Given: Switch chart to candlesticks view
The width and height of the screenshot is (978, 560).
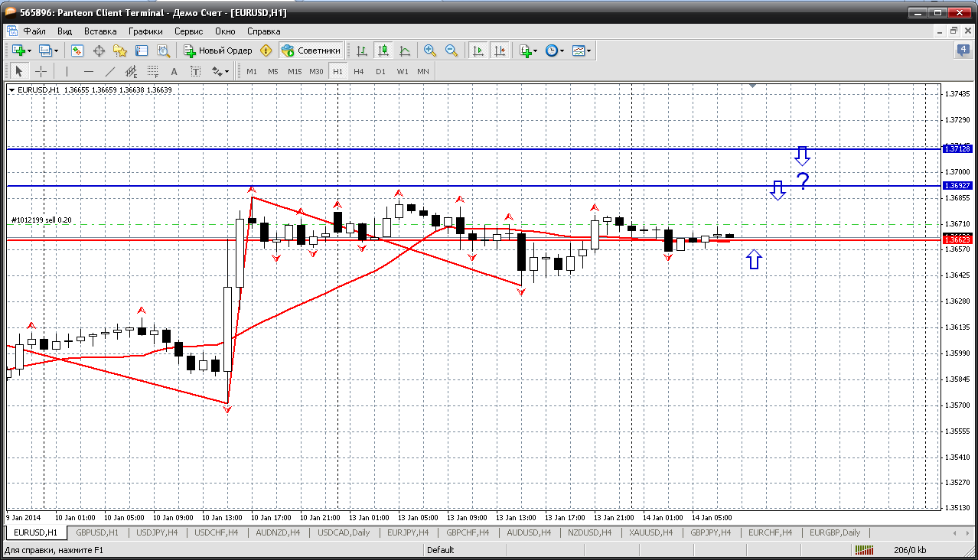Looking at the screenshot, I should tap(383, 50).
